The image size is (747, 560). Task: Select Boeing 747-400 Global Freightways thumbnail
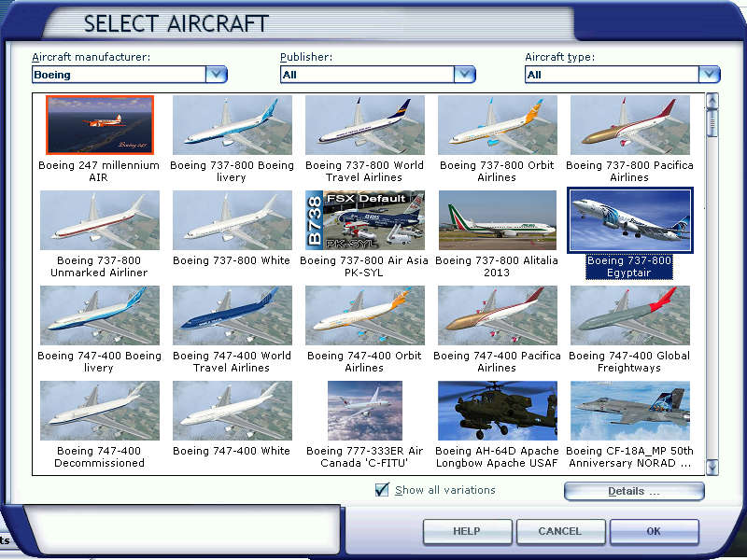tap(629, 315)
